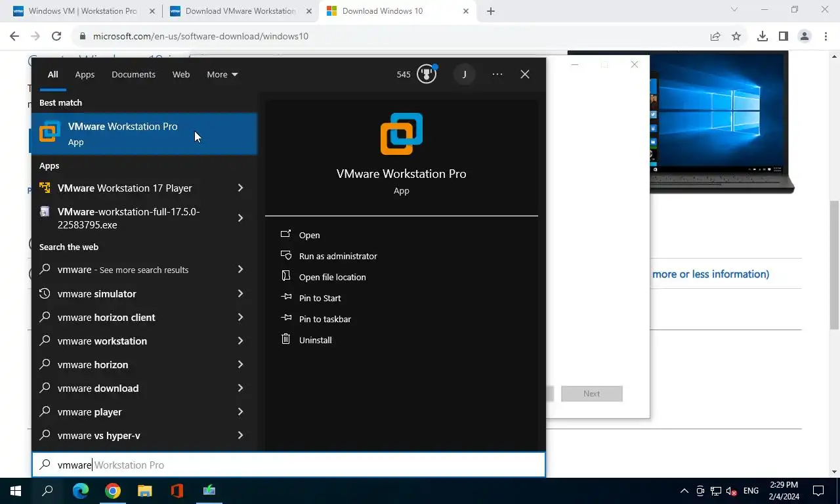The image size is (840, 504).
Task: Expand vmware download suggestion arrow
Action: 240,388
